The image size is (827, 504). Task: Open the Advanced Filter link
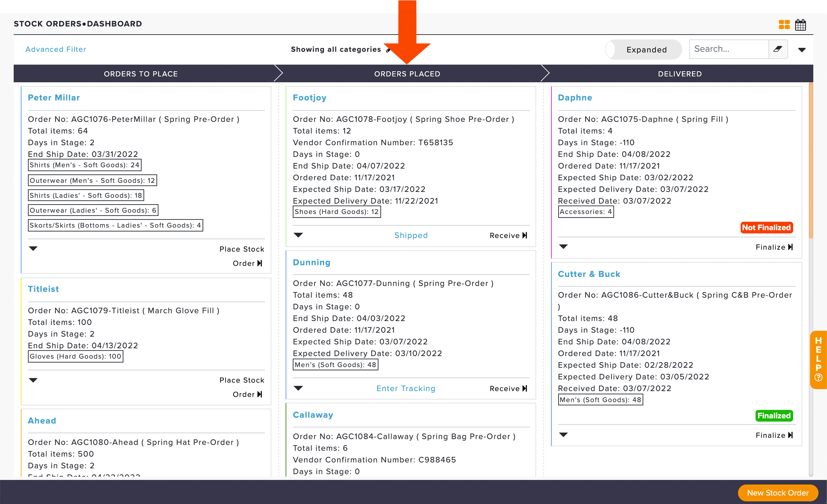(x=56, y=49)
